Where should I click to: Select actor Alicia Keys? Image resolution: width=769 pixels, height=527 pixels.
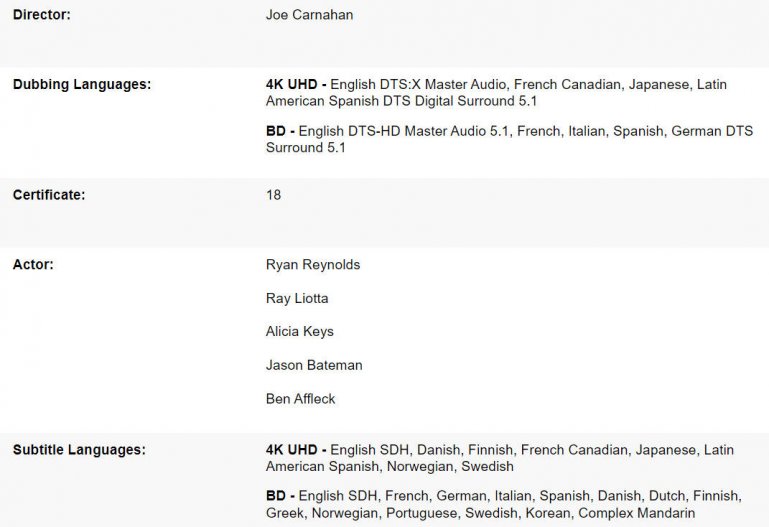pos(300,331)
